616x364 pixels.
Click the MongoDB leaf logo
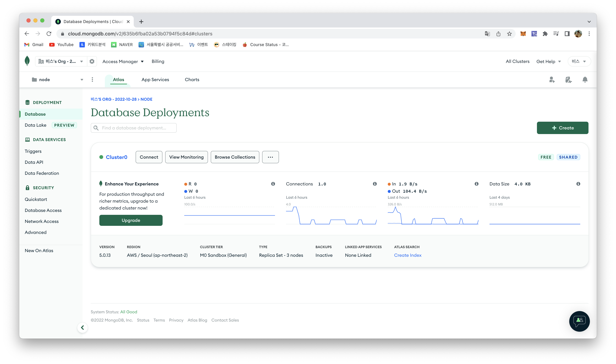27,61
